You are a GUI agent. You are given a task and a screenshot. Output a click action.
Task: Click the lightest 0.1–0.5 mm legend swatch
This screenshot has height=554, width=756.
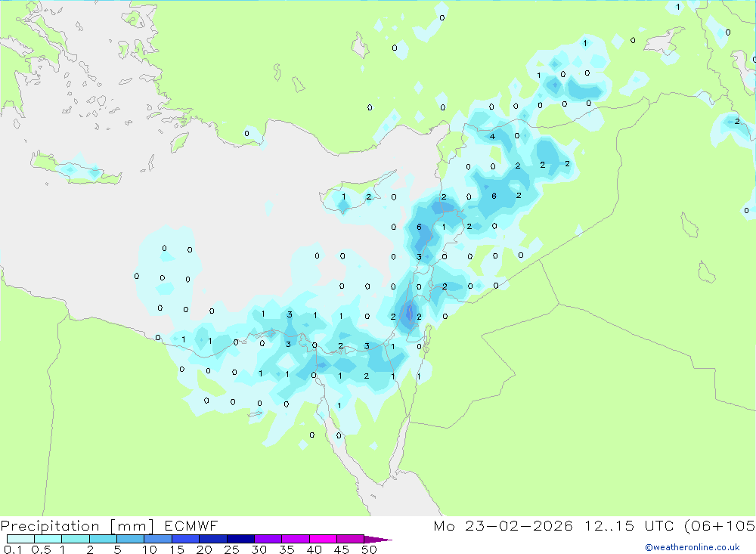coord(20,539)
